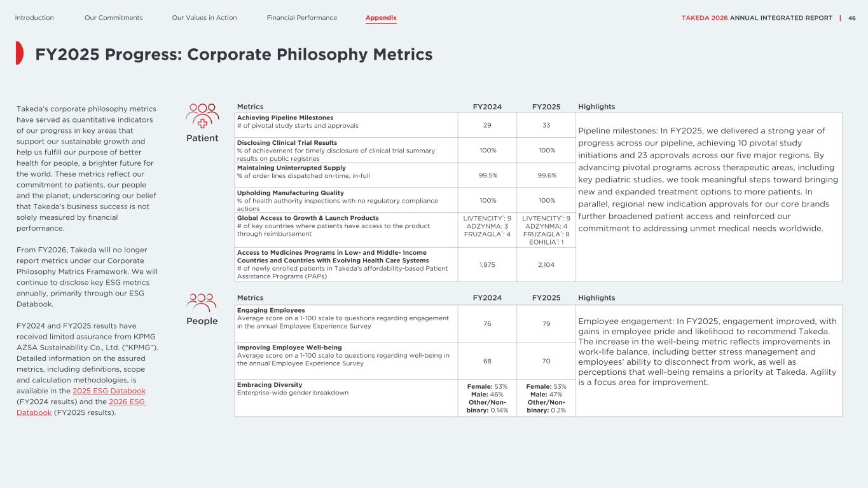Open the Introduction tab
The width and height of the screenshot is (868, 488).
click(34, 18)
